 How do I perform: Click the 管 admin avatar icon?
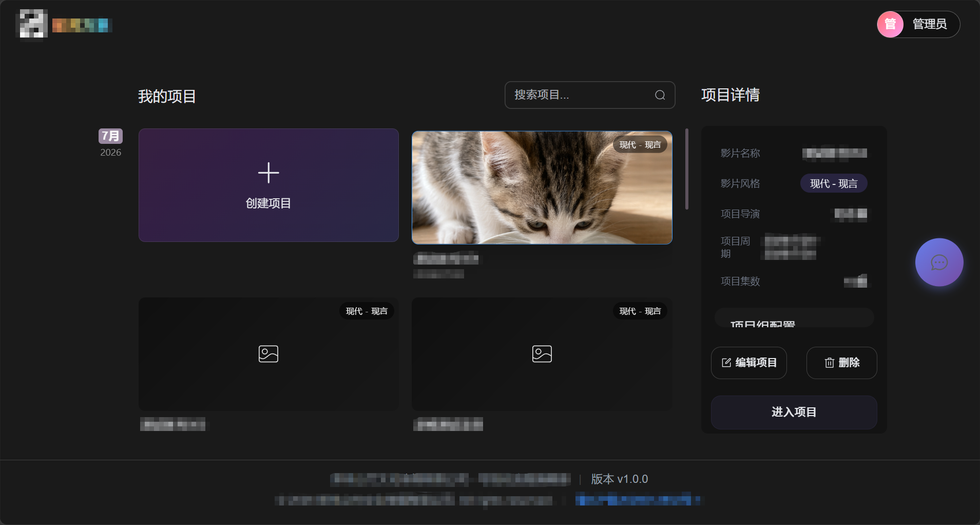coord(890,24)
